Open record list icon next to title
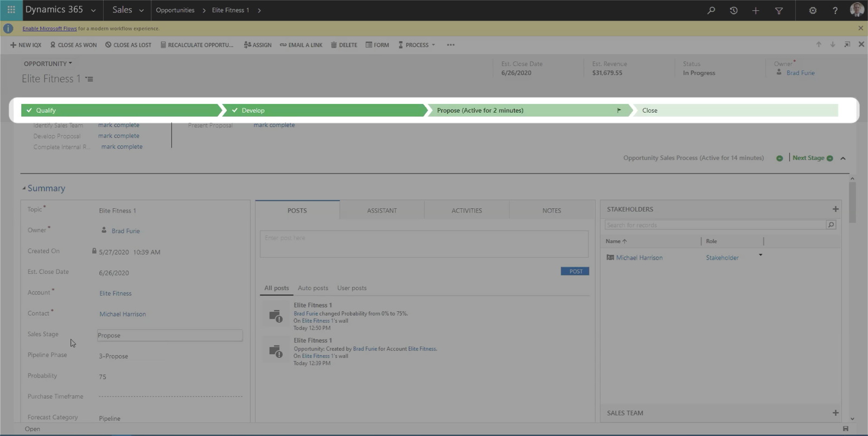The height and width of the screenshot is (436, 868). tap(90, 79)
